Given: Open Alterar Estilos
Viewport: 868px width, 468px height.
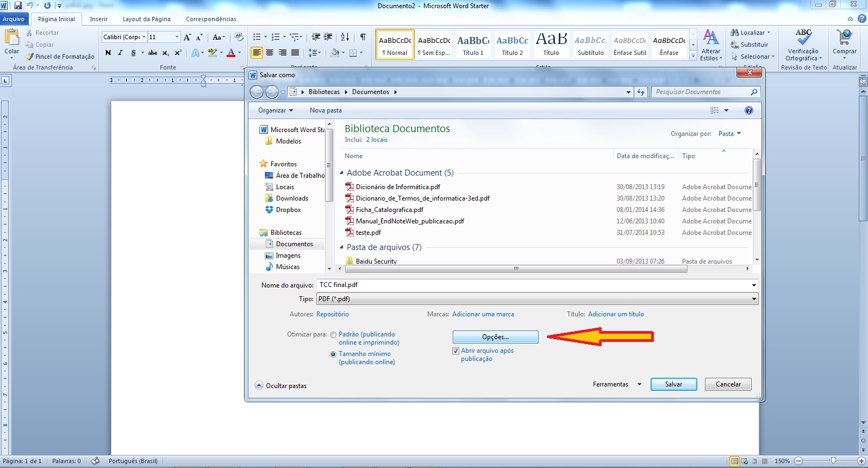Looking at the screenshot, I should click(711, 45).
